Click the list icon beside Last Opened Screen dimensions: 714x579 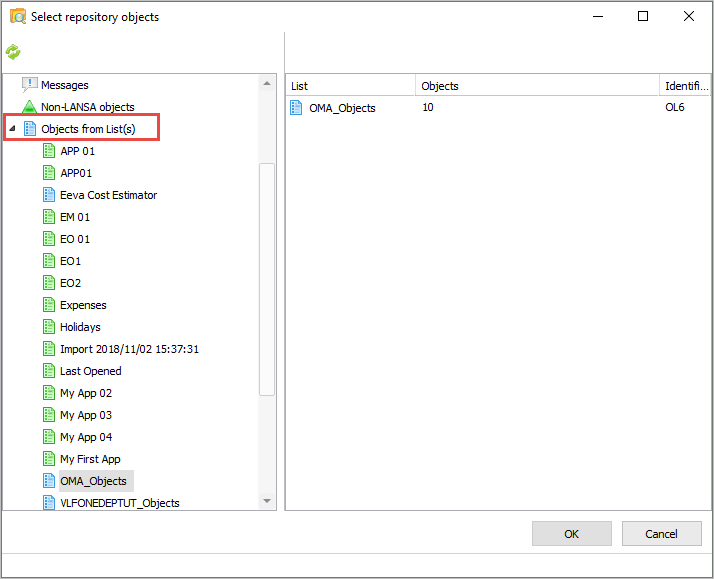coord(49,371)
